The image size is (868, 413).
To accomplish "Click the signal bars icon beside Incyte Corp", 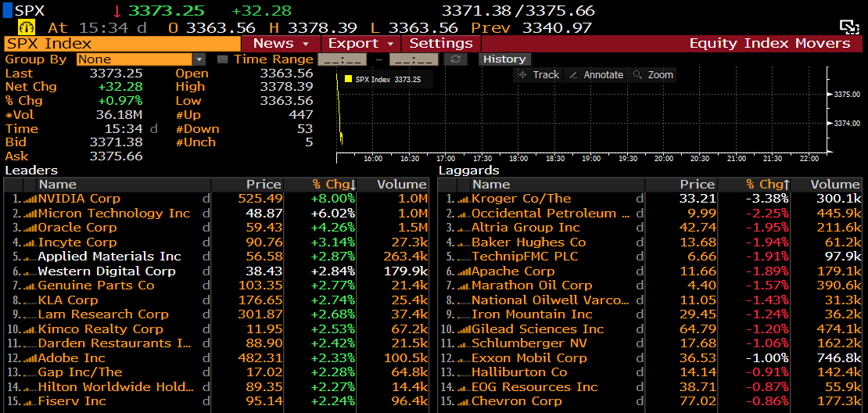I will pyautogui.click(x=30, y=242).
